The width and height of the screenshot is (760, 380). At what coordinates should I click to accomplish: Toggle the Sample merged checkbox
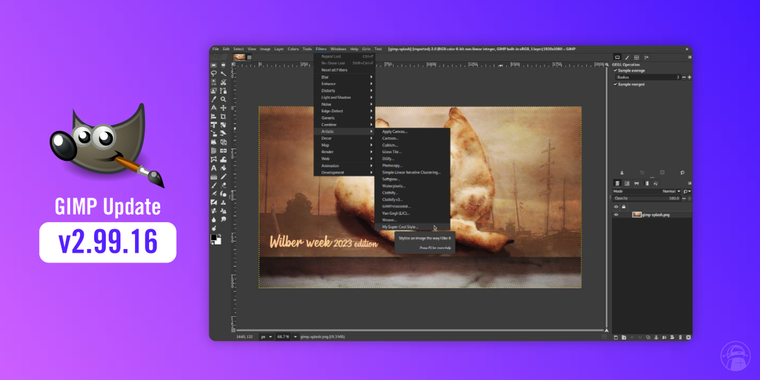coord(629,84)
